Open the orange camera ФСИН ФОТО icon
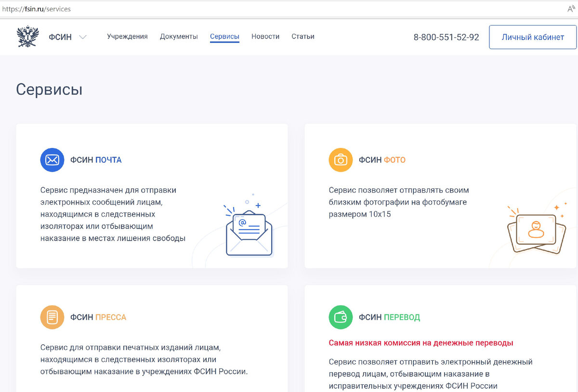The height and width of the screenshot is (392, 578). point(341,160)
